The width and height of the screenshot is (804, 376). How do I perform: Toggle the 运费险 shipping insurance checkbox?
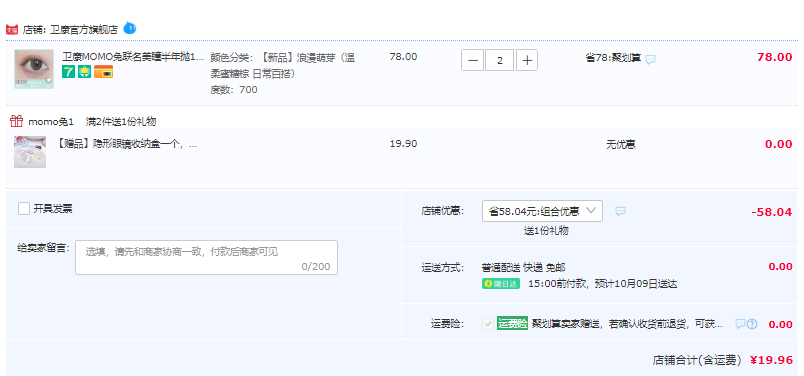pos(488,324)
